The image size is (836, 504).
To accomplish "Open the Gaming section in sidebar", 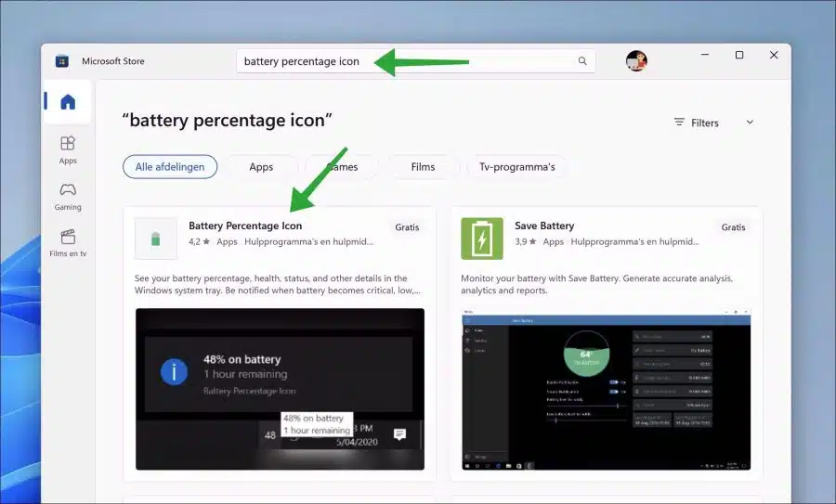I will pyautogui.click(x=68, y=197).
